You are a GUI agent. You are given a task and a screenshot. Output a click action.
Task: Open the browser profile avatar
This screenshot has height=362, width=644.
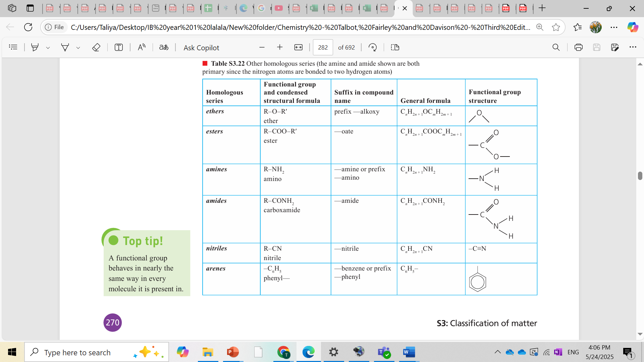tap(596, 27)
